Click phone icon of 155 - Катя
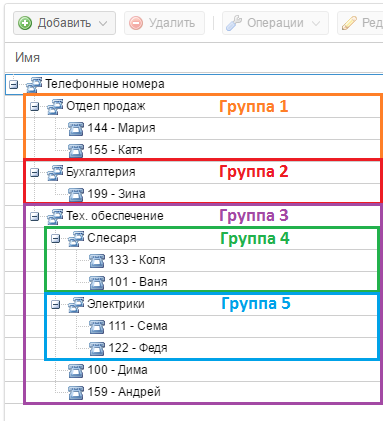Viewport: 383px width, 421px height. [76, 151]
